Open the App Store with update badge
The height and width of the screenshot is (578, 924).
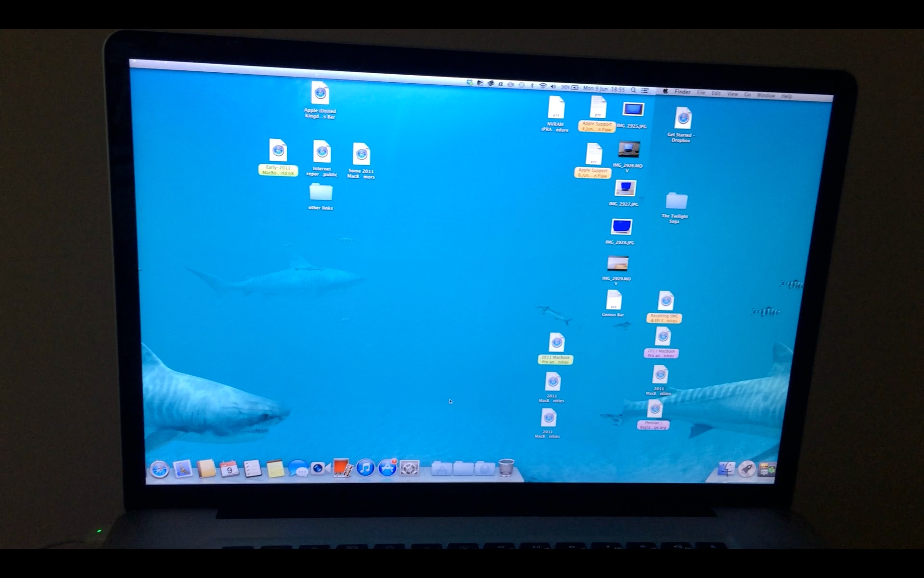(387, 468)
